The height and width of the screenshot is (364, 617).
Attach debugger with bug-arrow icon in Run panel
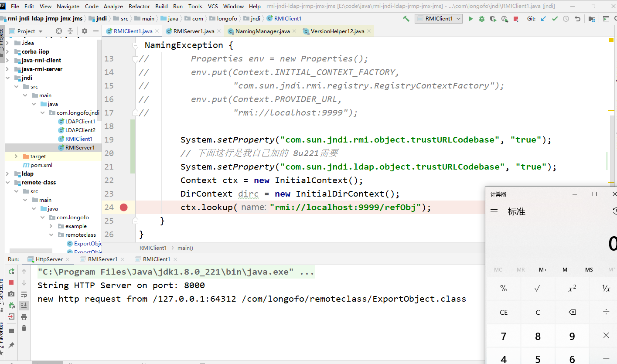(x=11, y=306)
